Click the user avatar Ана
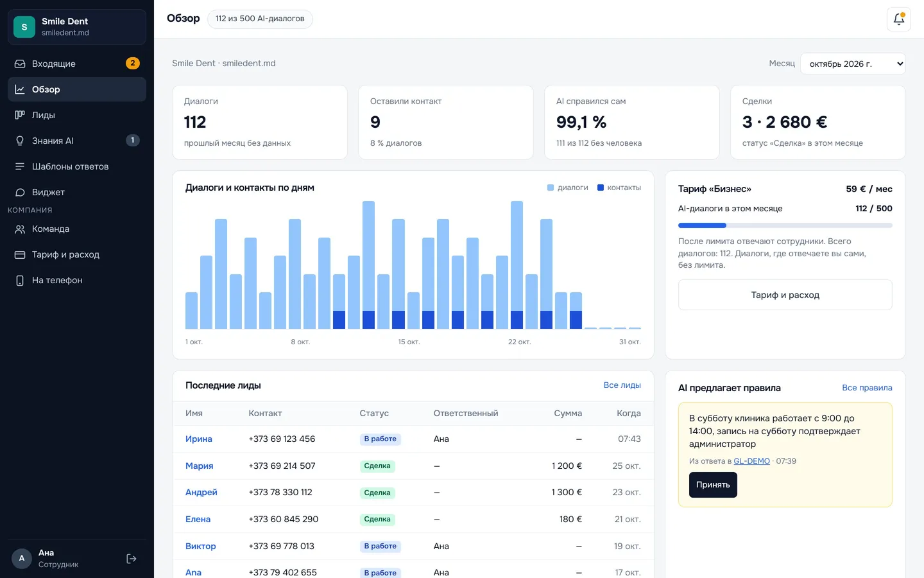Viewport: 924px width, 578px height. (22, 558)
